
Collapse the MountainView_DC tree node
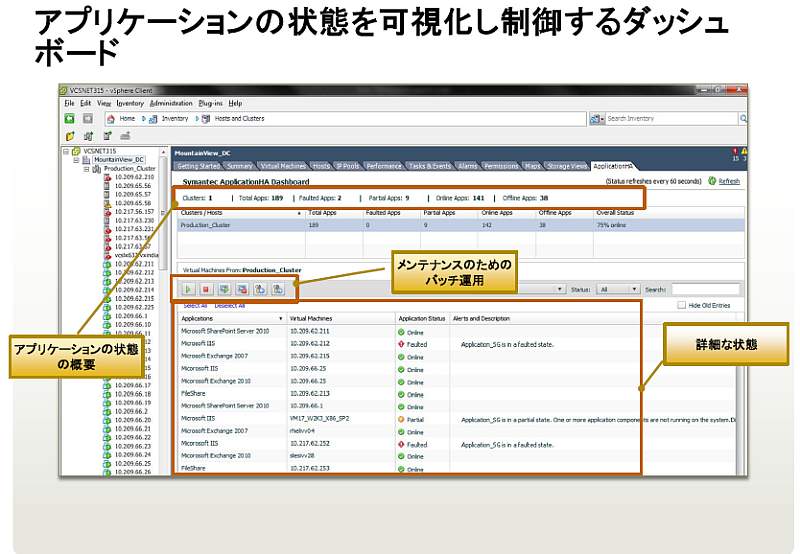click(76, 160)
